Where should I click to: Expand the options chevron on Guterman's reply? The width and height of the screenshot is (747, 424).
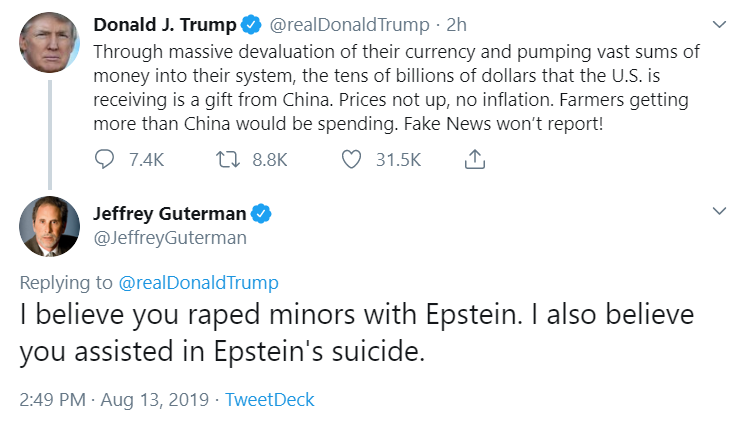719,211
